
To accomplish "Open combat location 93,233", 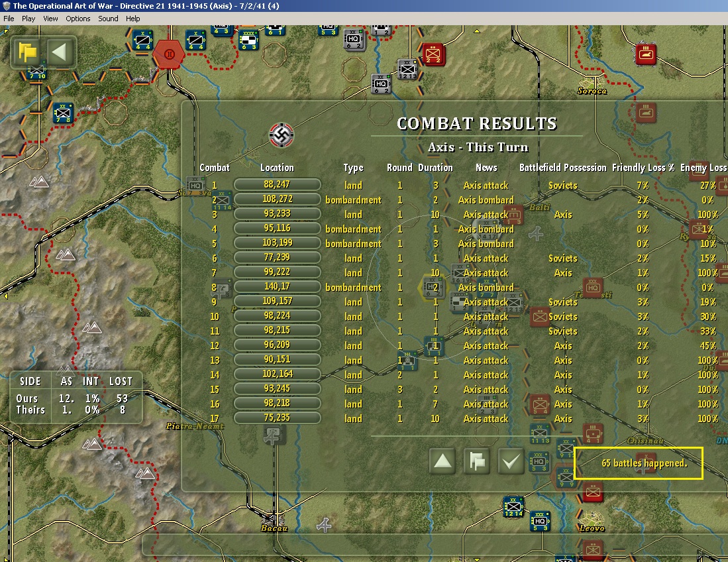I will (277, 213).
